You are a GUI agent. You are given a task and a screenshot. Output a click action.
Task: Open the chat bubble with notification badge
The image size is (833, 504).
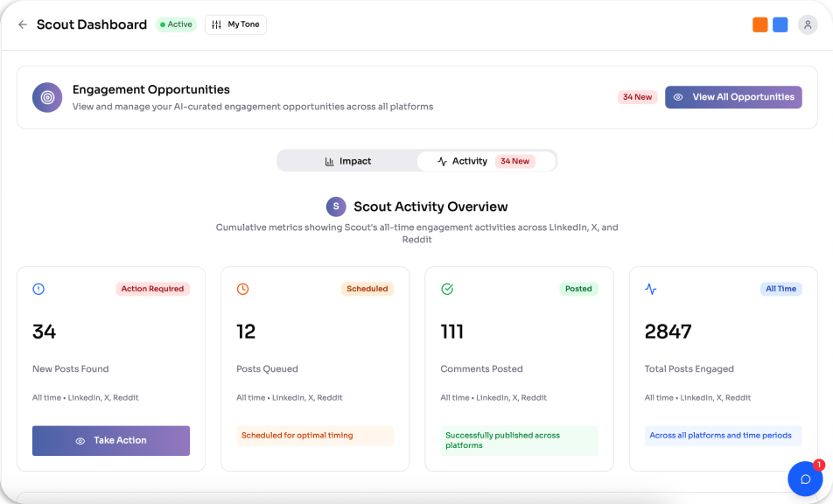[805, 479]
